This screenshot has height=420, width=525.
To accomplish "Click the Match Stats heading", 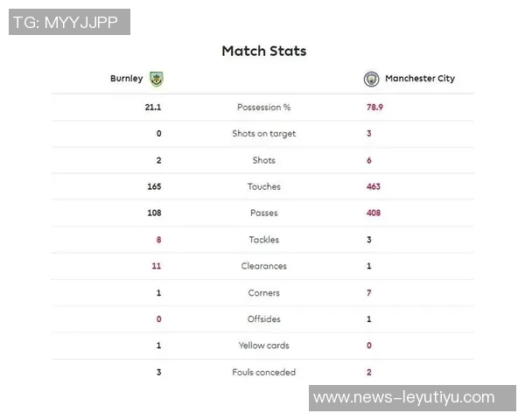I will pos(263,51).
